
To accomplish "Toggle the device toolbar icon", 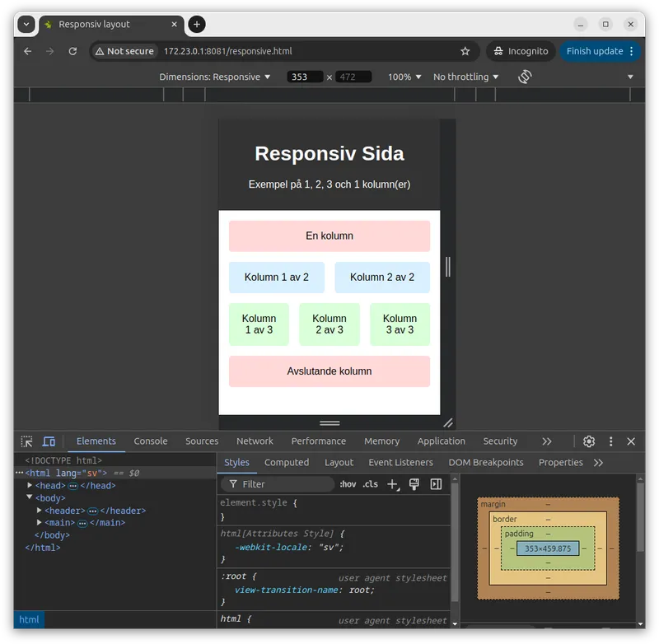I will point(49,441).
